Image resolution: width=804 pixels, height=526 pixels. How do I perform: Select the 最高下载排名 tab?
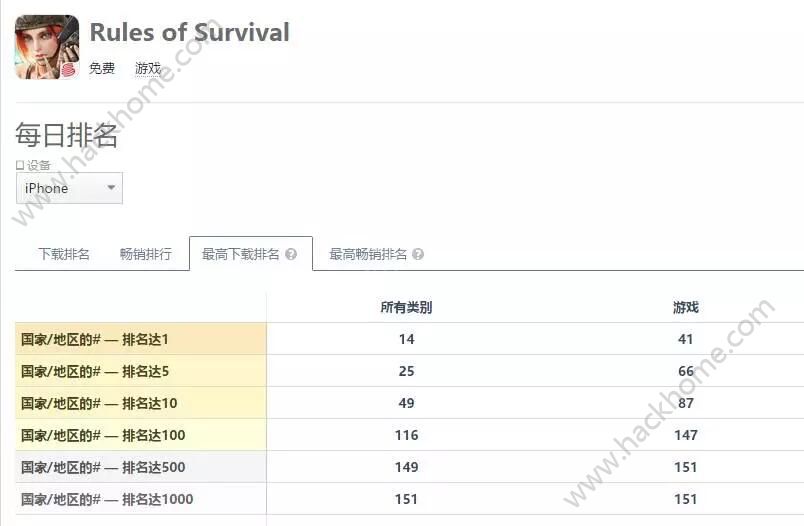tap(241, 254)
